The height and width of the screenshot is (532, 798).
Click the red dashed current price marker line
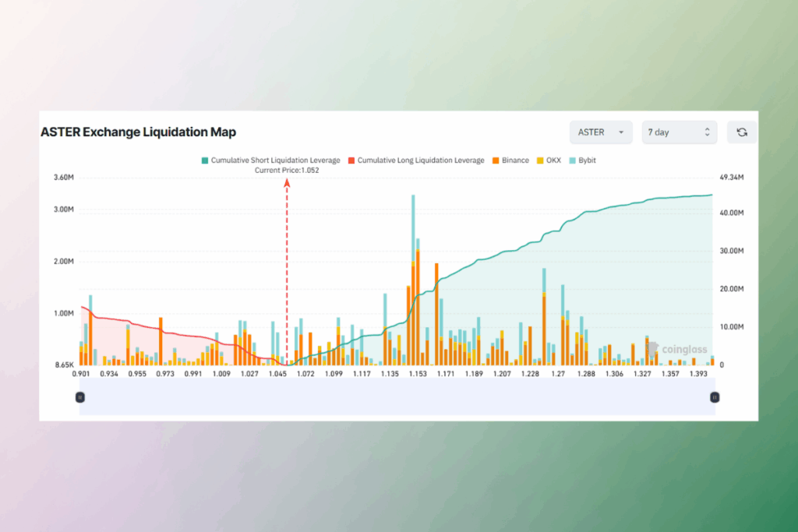pos(288,273)
